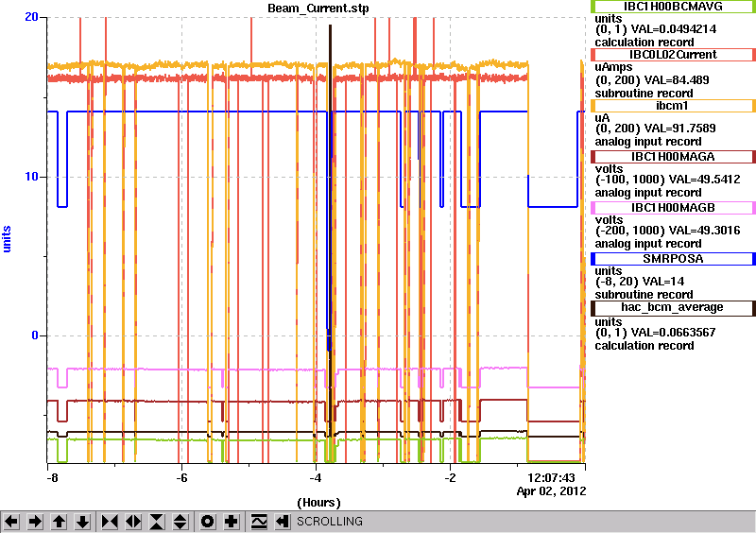Click the y-axis tick label '10'

point(31,177)
